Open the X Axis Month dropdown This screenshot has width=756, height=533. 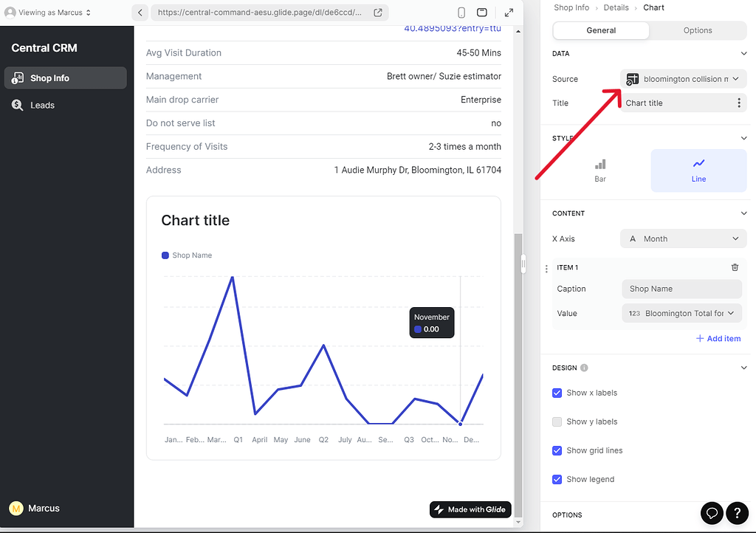(x=682, y=238)
